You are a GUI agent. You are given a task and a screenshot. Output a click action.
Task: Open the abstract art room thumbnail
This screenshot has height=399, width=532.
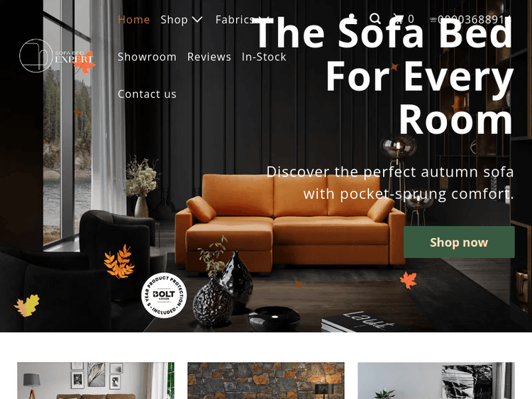pos(436,381)
